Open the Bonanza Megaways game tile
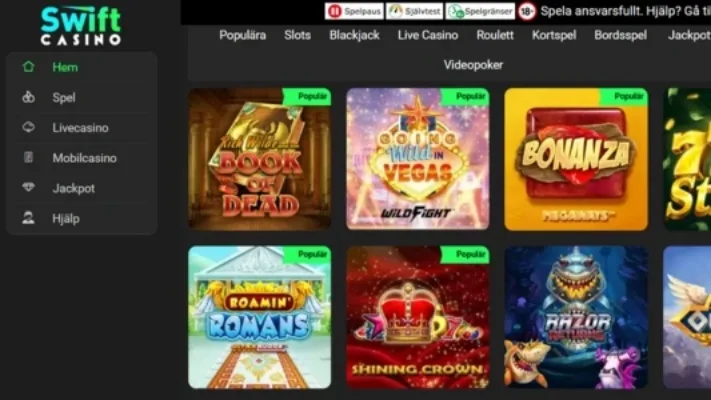Screen dimensions: 711x400 [x=576, y=159]
